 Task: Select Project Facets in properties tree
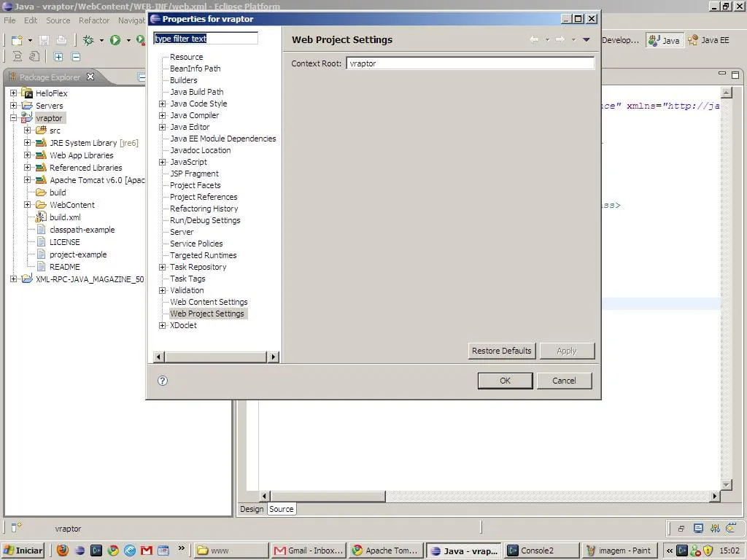[x=196, y=185]
